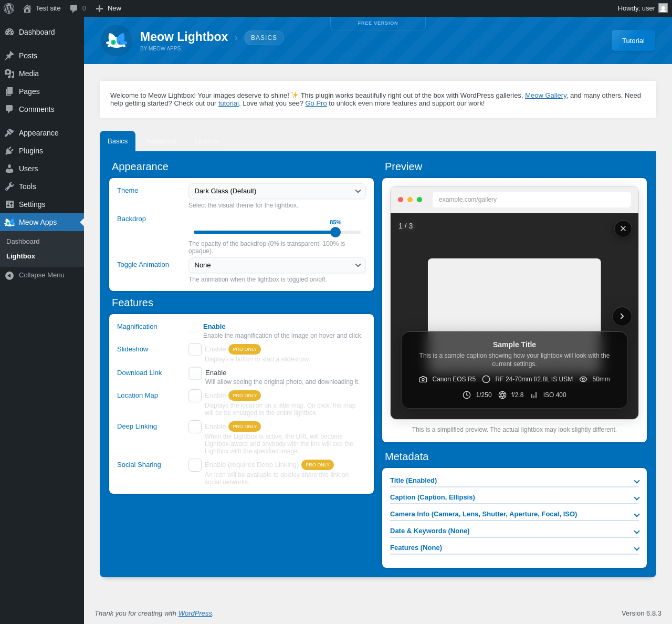Click the Pages icon in sidebar
This screenshot has height=624, width=672.
coord(9,91)
